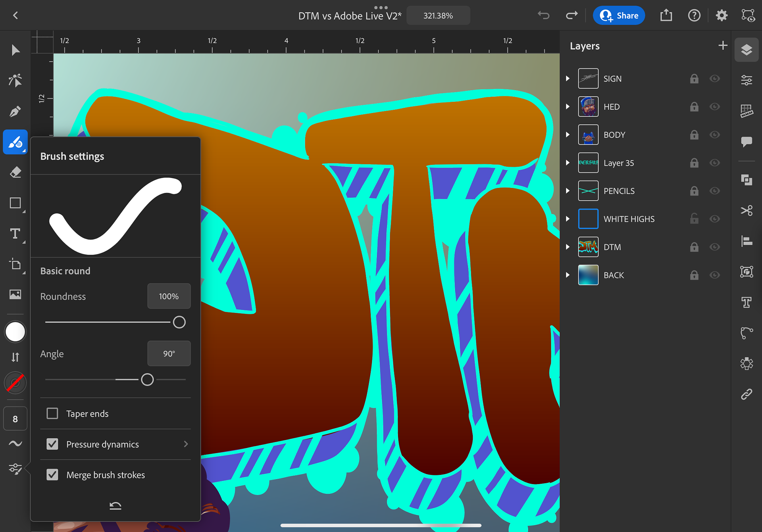Expand the WHITE HIGHS layer
This screenshot has height=532, width=762.
click(x=568, y=219)
